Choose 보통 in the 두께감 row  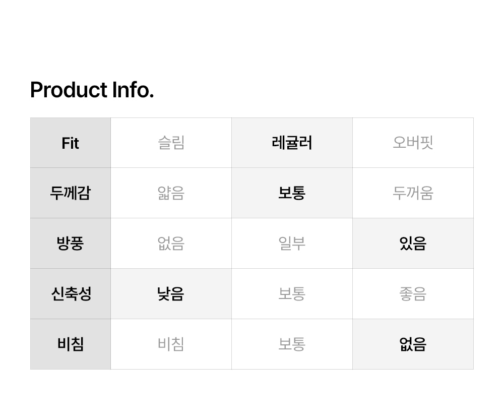pyautogui.click(x=292, y=193)
